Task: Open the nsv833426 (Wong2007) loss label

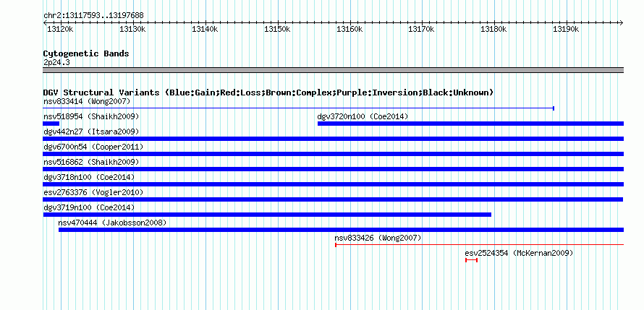Action: pos(378,238)
